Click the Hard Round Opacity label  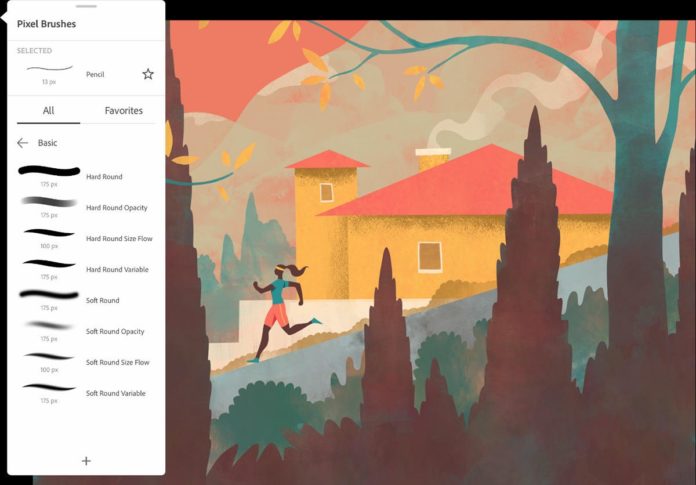coord(116,208)
